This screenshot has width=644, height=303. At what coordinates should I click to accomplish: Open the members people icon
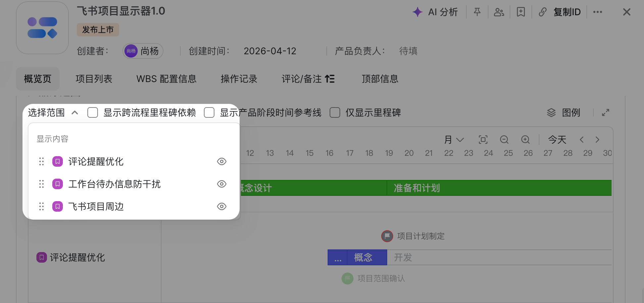click(x=499, y=12)
